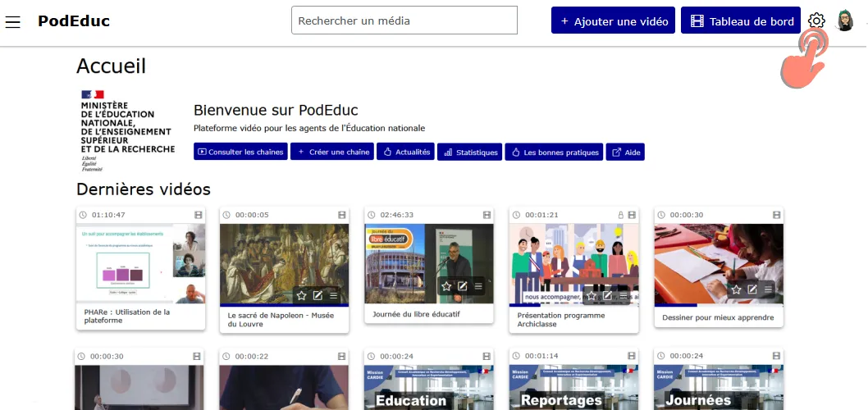Star the Journée du libre éducatif video
868x410 pixels.
point(446,286)
